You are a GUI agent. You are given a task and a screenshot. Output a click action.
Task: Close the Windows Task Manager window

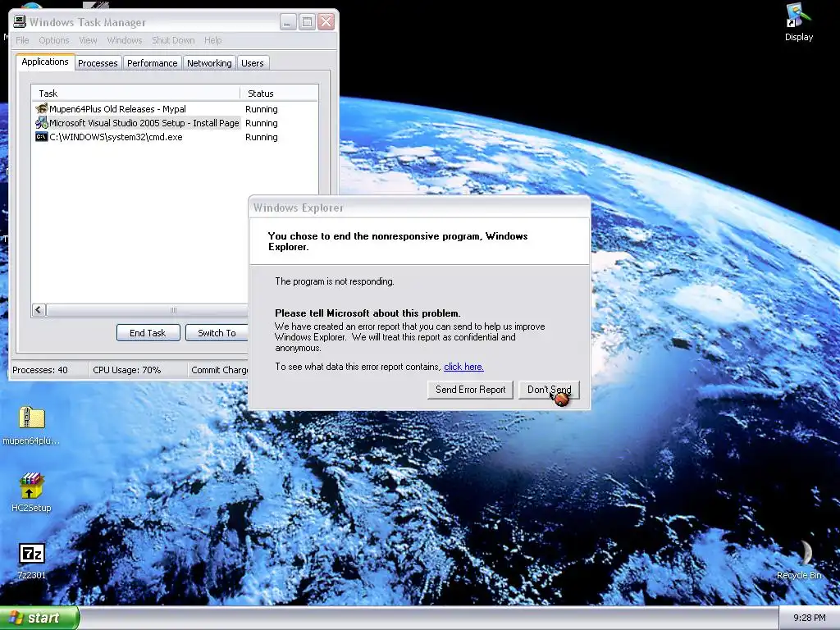coord(326,22)
